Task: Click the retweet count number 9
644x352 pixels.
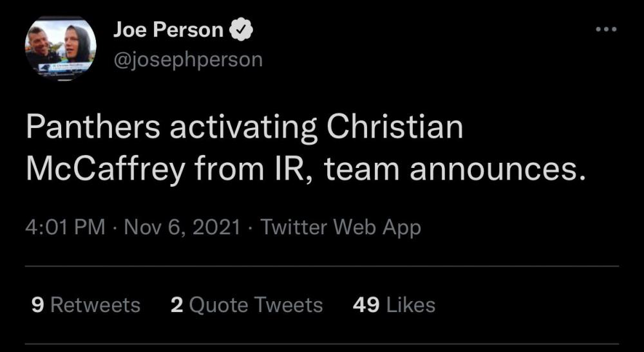Action: tap(37, 304)
